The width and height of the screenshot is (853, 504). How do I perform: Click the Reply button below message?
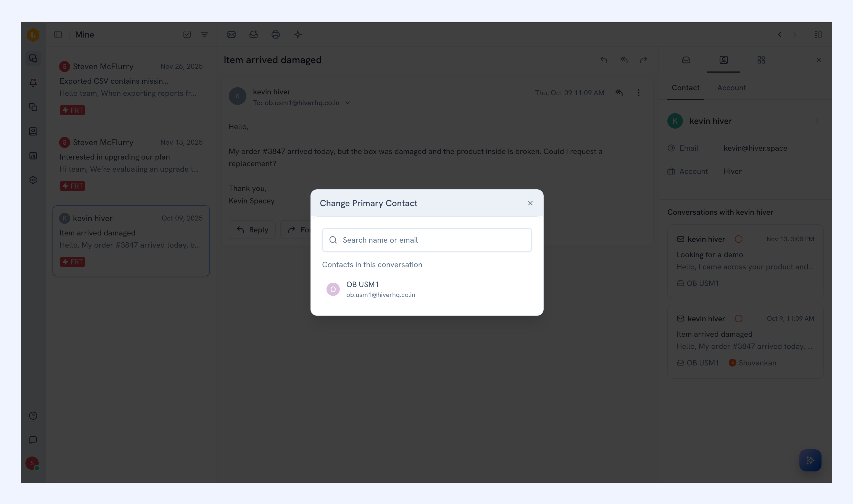252,230
